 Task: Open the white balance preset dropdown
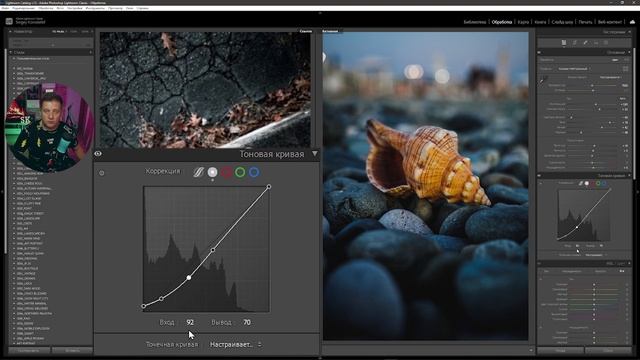611,77
